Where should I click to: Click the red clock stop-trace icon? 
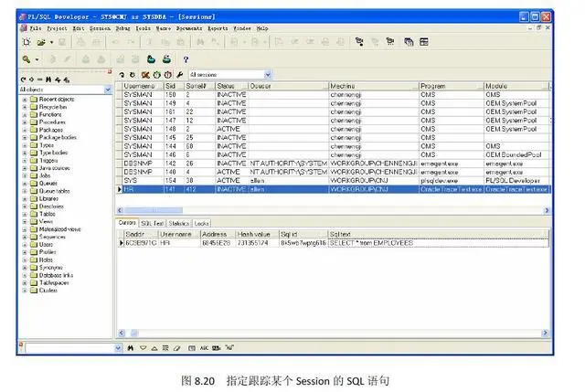point(168,75)
